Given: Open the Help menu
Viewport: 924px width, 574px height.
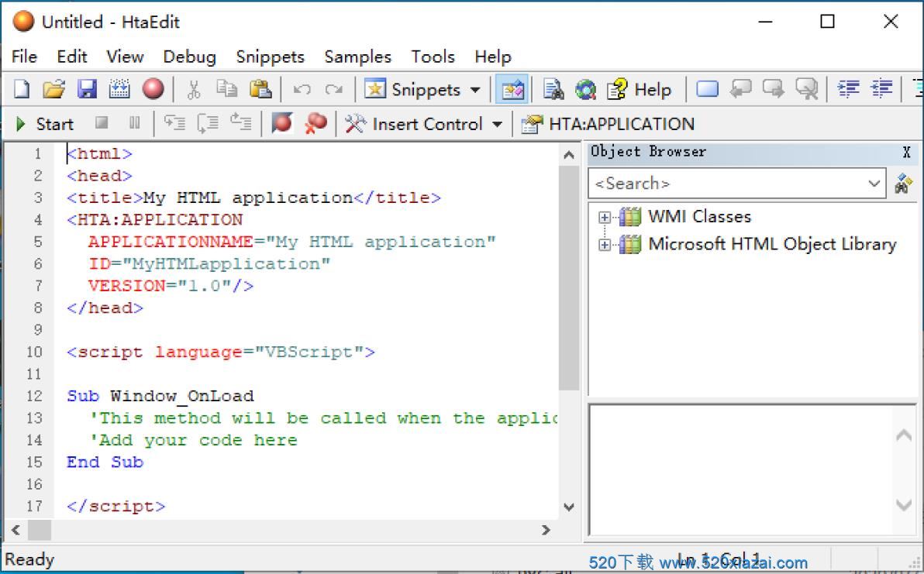Looking at the screenshot, I should click(x=493, y=57).
